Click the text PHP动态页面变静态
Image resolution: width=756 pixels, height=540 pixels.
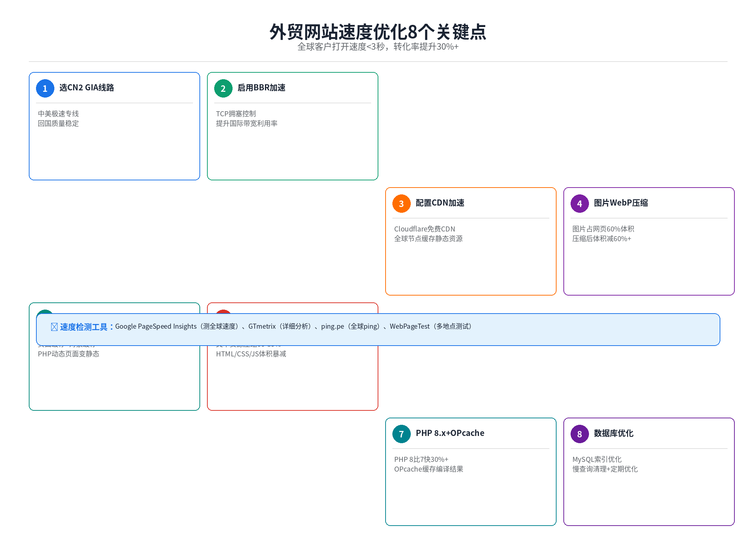pyautogui.click(x=68, y=354)
